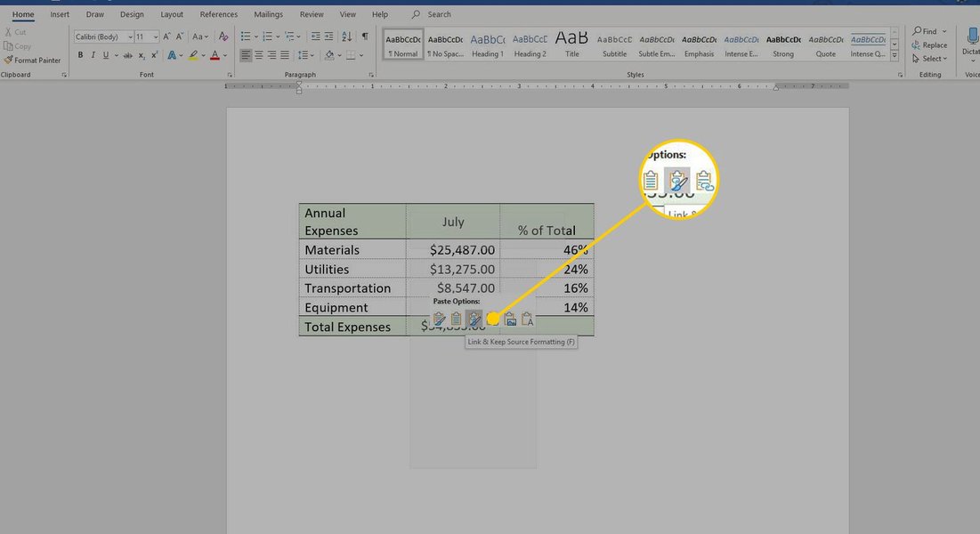
Task: Paste using Destination Styles option
Action: 457,320
